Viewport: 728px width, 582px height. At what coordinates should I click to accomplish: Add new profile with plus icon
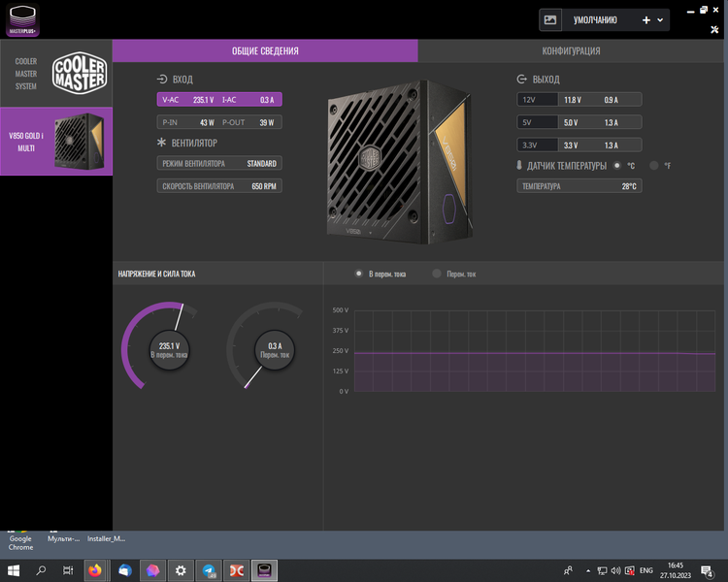click(x=645, y=20)
